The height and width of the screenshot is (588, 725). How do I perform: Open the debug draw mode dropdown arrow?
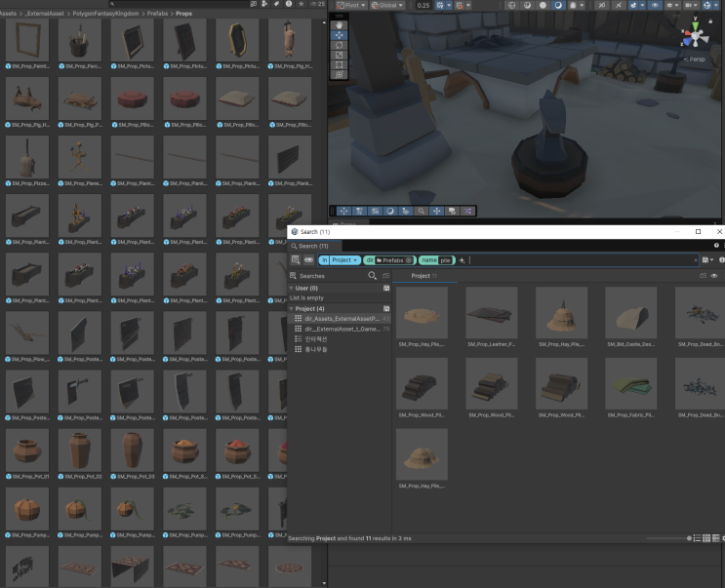point(583,5)
